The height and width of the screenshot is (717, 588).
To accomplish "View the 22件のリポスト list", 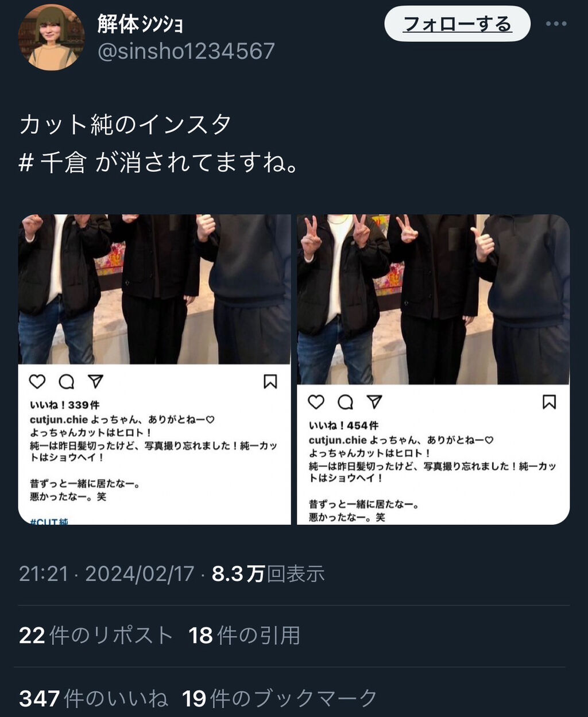I will point(96,635).
